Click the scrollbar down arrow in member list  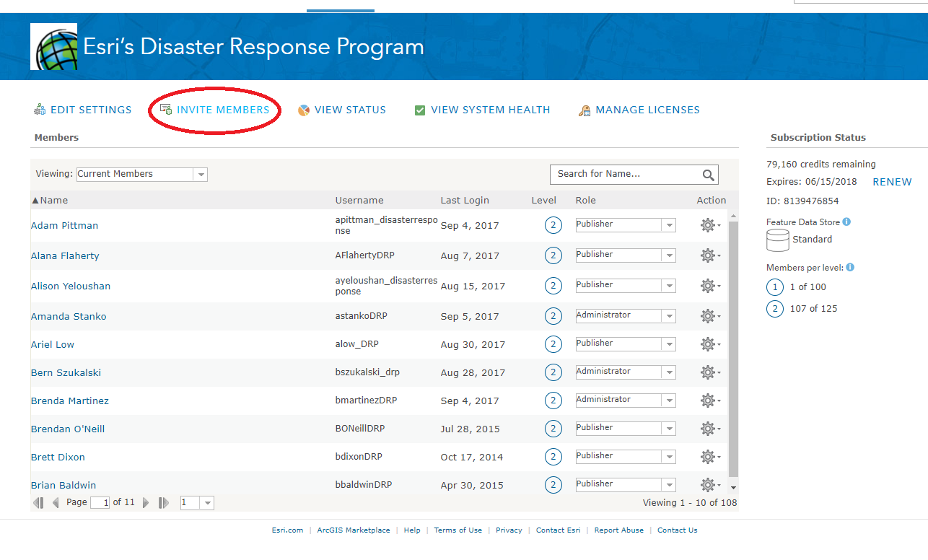(734, 489)
